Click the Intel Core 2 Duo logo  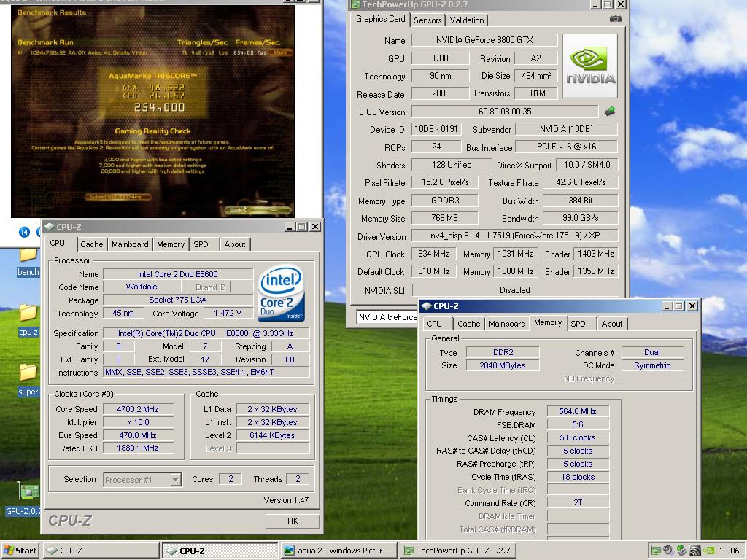281,293
